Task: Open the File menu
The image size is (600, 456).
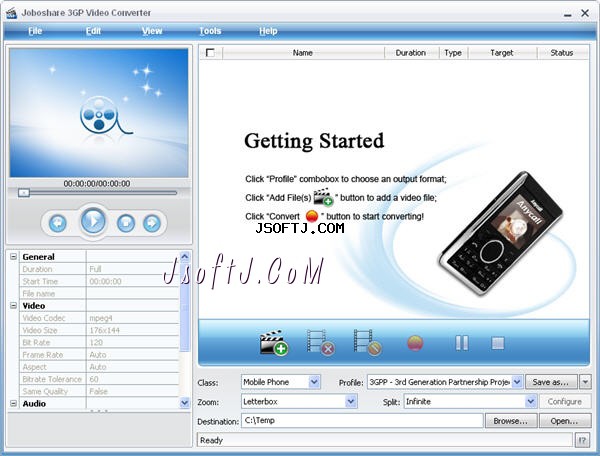Action: pyautogui.click(x=35, y=31)
